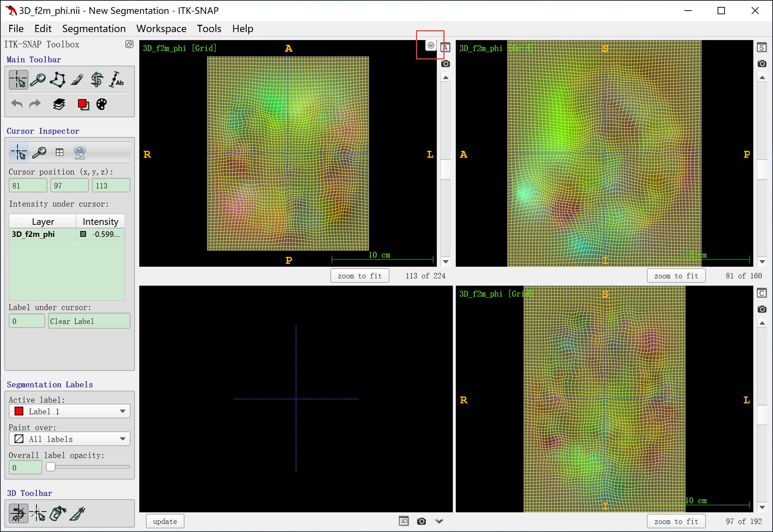Open the axial view layer context chevron

431,46
